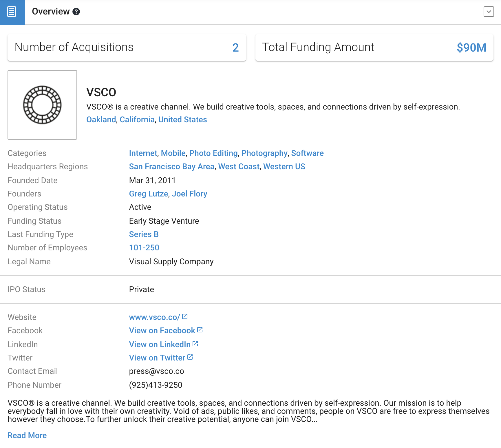Click the Overview section title
Image resolution: width=501 pixels, height=448 pixels.
[51, 12]
